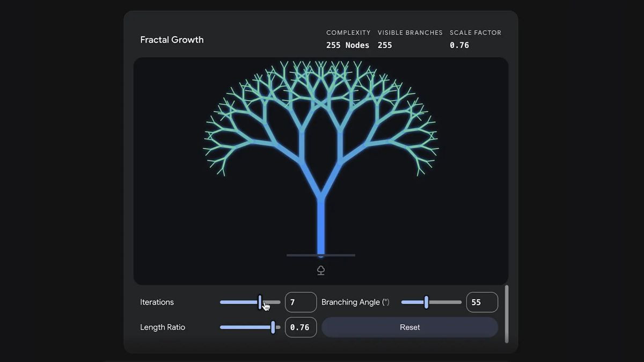This screenshot has height=362, width=644.
Task: Click the VISIBLE BRANCHES counter showing 255
Action: click(x=385, y=45)
